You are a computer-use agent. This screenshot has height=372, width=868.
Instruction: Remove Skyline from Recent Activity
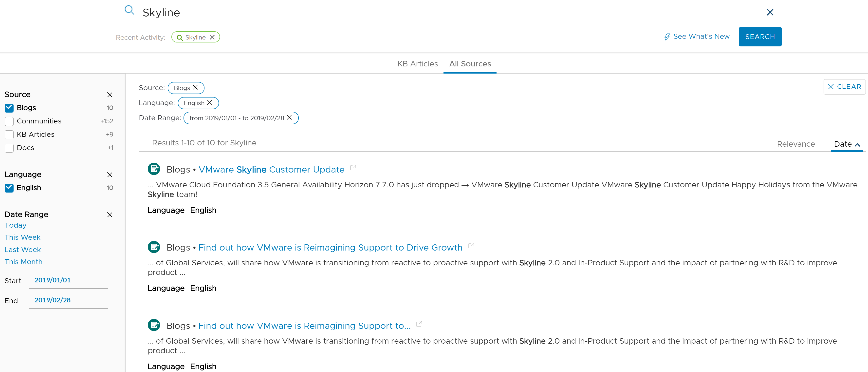tap(212, 37)
